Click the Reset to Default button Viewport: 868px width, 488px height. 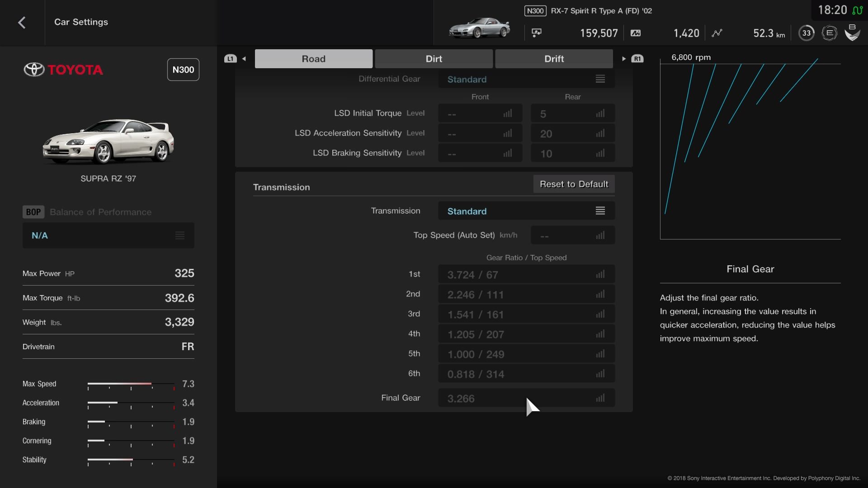click(x=574, y=184)
